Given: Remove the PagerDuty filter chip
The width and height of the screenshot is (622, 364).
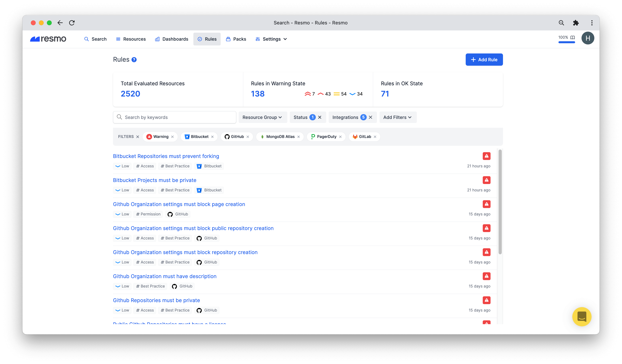Looking at the screenshot, I should (340, 137).
